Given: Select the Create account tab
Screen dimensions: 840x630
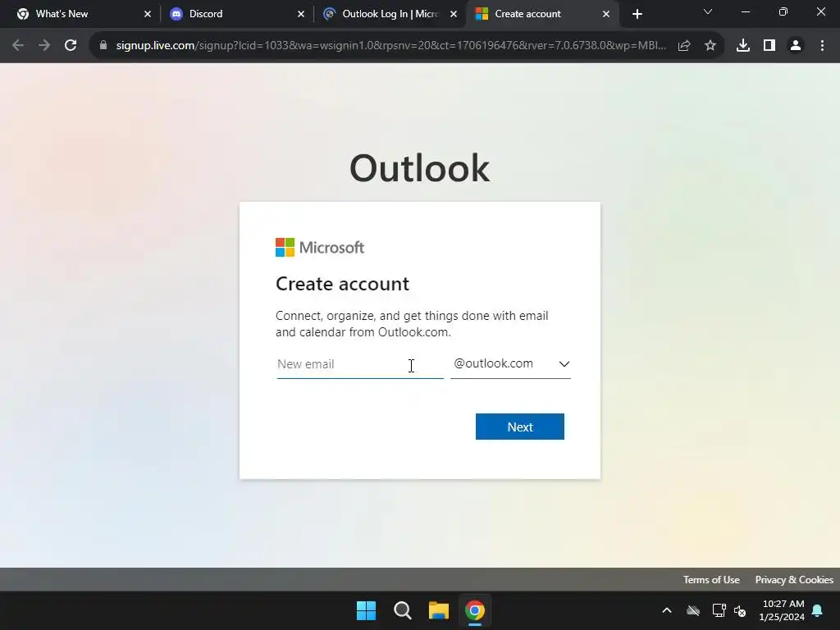Looking at the screenshot, I should pyautogui.click(x=543, y=14).
